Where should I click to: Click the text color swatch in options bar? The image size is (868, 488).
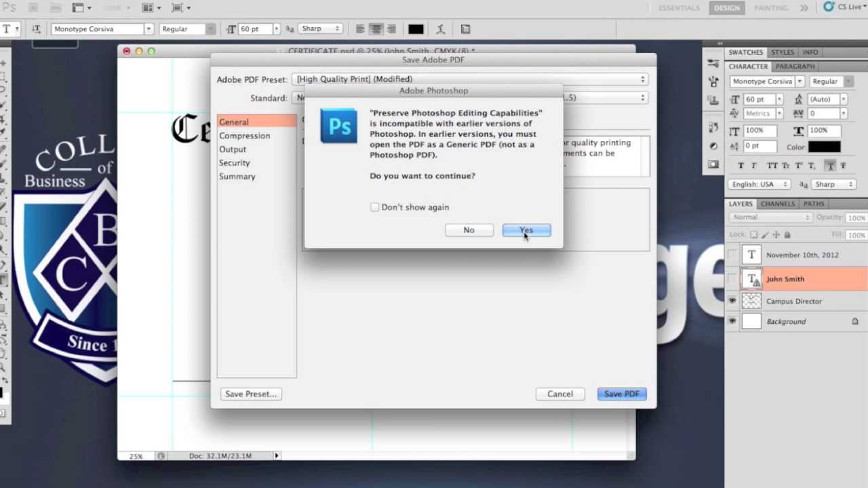pos(416,29)
